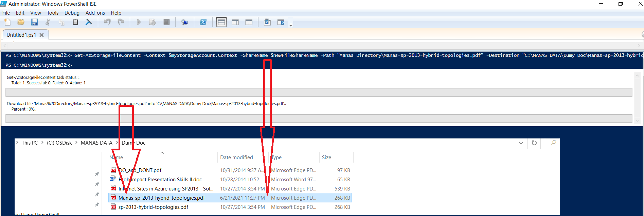Redo the edit with the Redo arrow
644x216 pixels.
coord(121,22)
